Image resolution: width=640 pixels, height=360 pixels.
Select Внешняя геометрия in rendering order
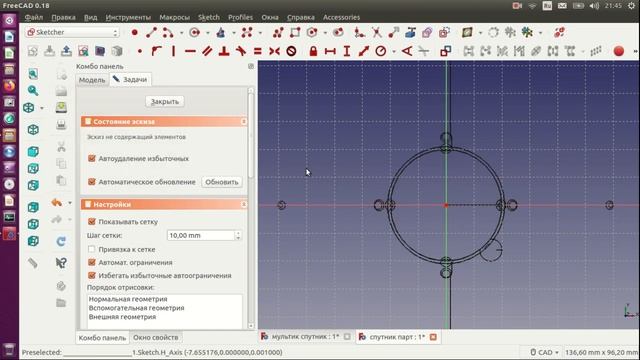pos(122,317)
